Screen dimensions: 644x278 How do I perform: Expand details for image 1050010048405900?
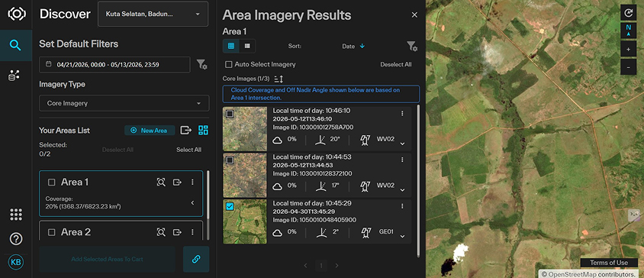pos(403,237)
